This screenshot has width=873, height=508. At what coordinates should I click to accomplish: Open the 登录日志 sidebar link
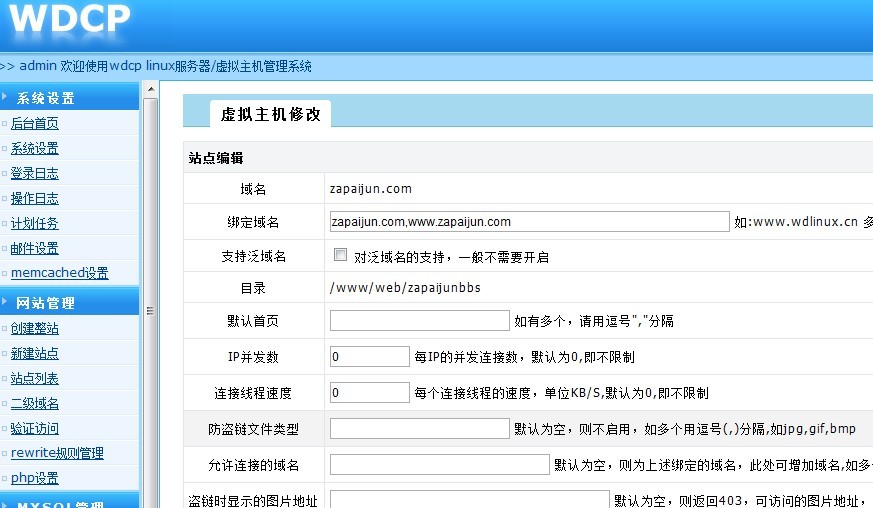[35, 174]
